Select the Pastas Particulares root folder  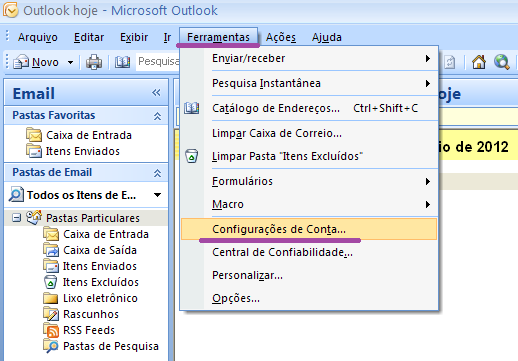[x=93, y=218]
